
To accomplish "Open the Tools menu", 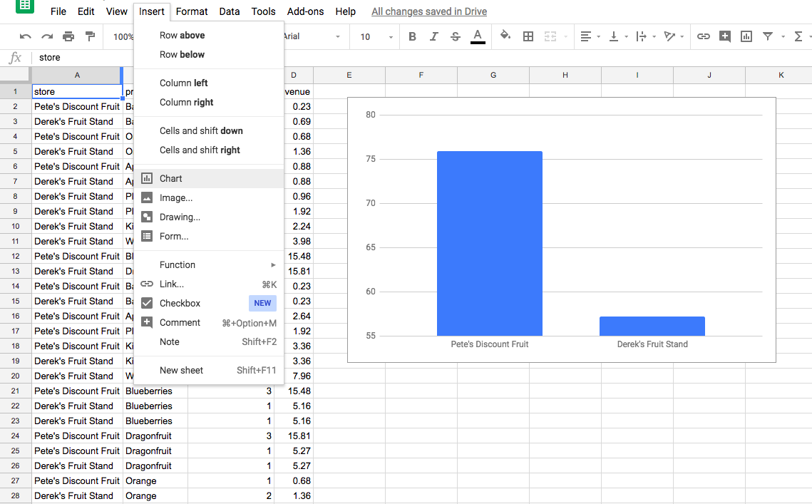I will click(x=264, y=11).
